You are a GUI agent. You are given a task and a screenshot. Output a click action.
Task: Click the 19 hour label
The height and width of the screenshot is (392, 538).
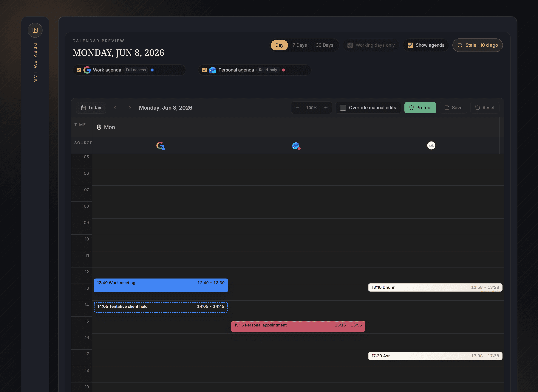(x=87, y=387)
